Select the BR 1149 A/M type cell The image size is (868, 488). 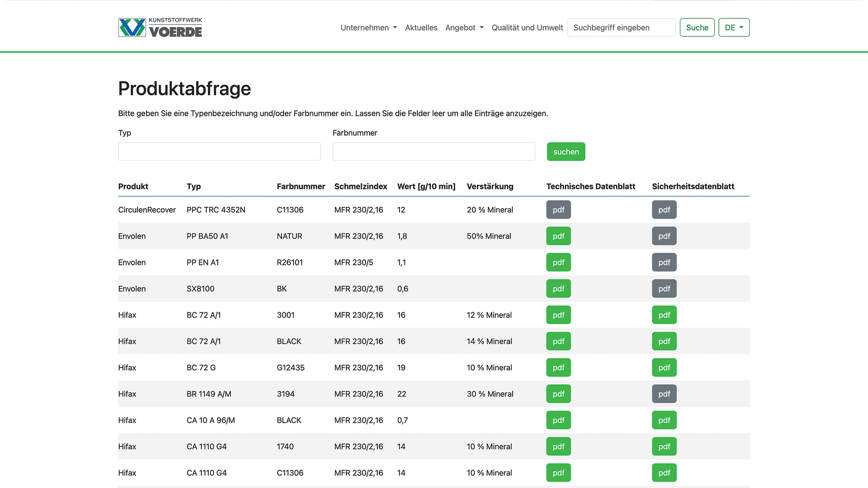[x=209, y=394]
